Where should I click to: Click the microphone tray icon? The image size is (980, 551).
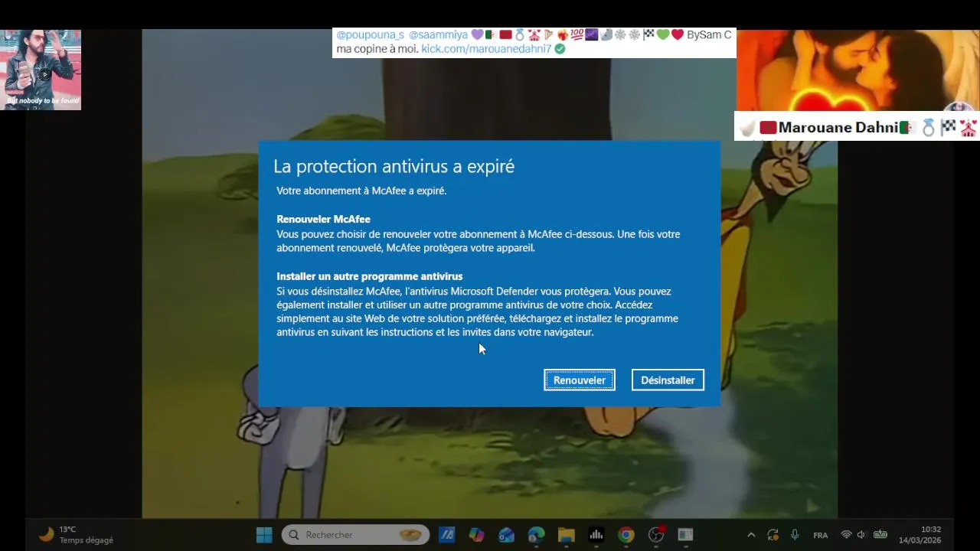[795, 535]
